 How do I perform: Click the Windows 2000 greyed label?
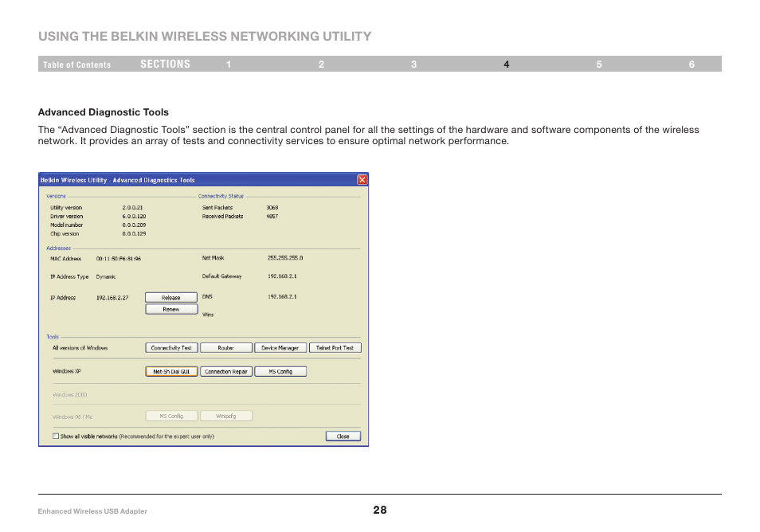click(70, 395)
